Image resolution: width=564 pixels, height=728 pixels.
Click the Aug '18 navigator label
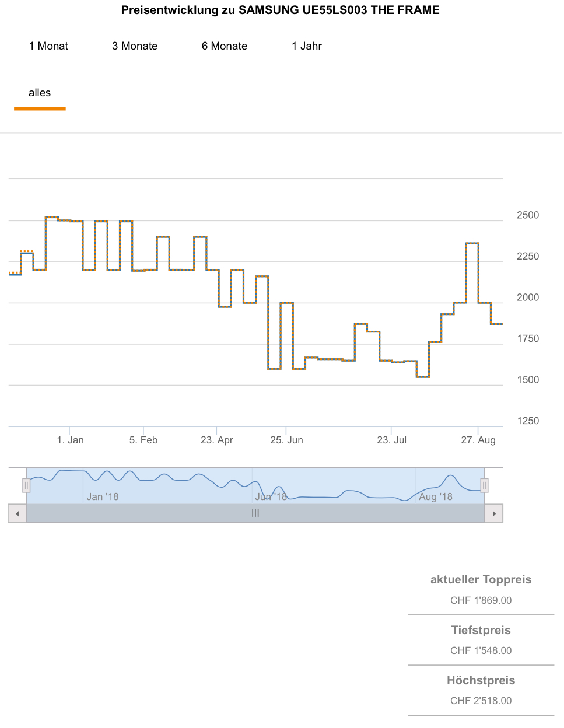coord(436,497)
